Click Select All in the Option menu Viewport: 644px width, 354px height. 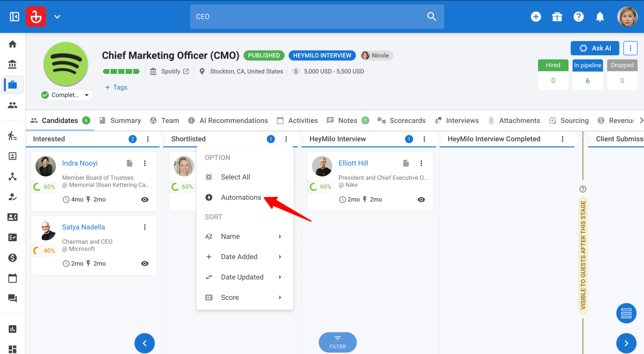(235, 177)
